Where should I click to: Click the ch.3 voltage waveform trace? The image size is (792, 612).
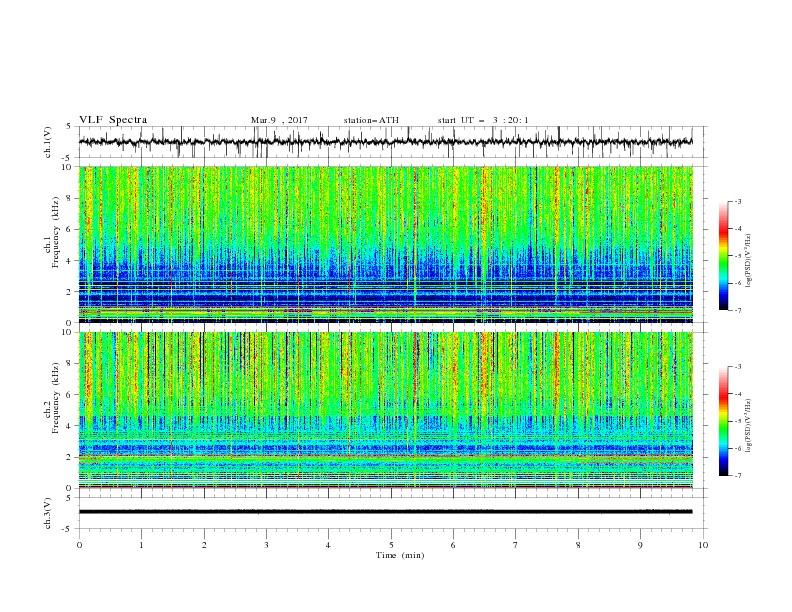385,512
